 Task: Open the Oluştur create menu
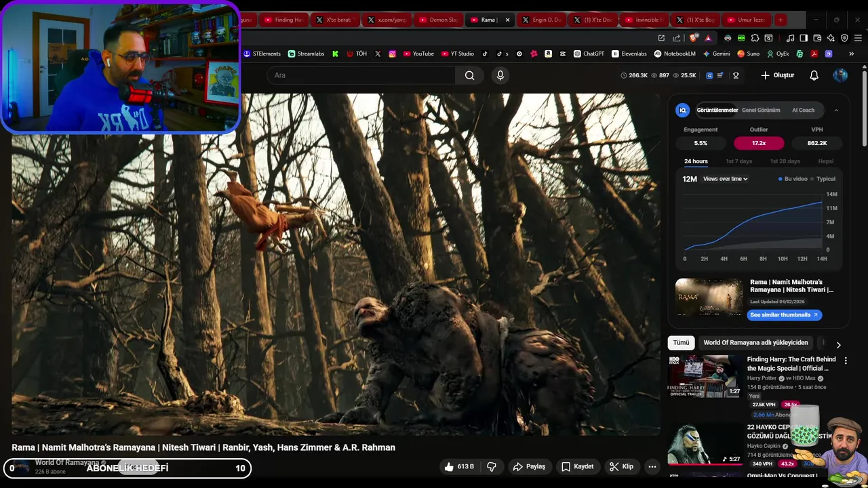[777, 75]
